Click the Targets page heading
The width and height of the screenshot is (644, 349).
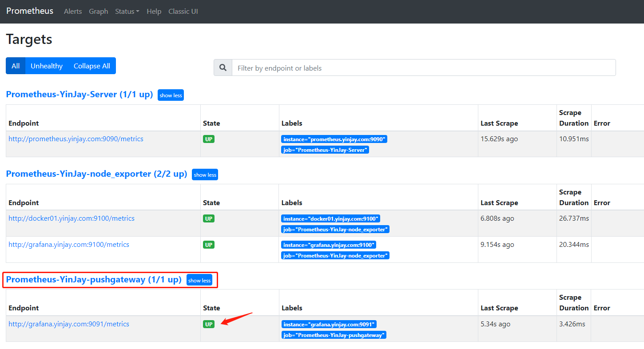click(29, 40)
